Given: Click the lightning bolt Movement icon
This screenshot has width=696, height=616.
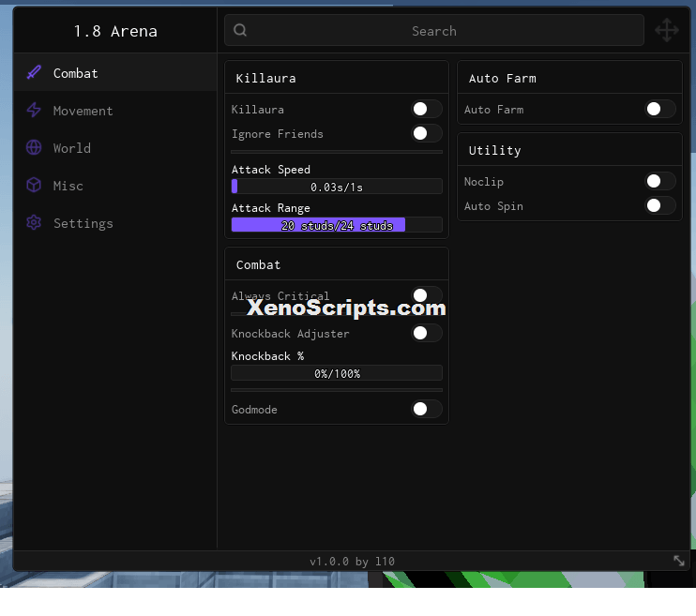Looking at the screenshot, I should pos(34,110).
